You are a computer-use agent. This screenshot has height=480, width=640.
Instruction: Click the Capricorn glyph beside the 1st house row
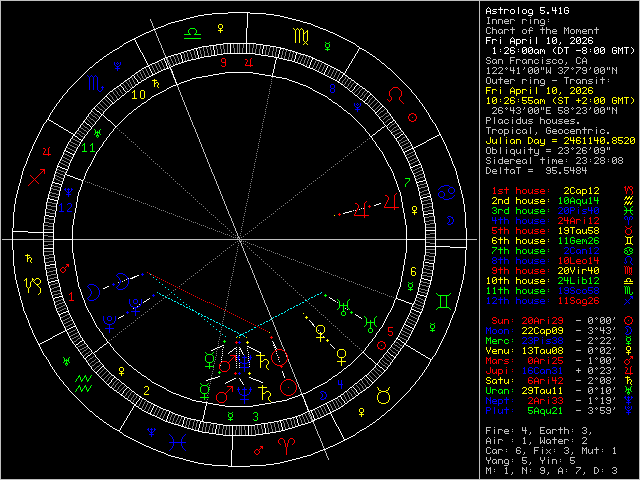pos(629,191)
